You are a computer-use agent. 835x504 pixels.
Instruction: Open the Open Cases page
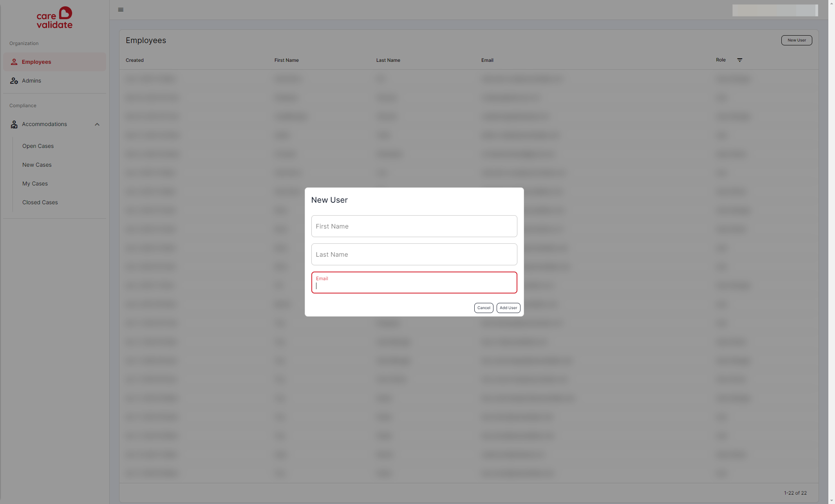(38, 146)
